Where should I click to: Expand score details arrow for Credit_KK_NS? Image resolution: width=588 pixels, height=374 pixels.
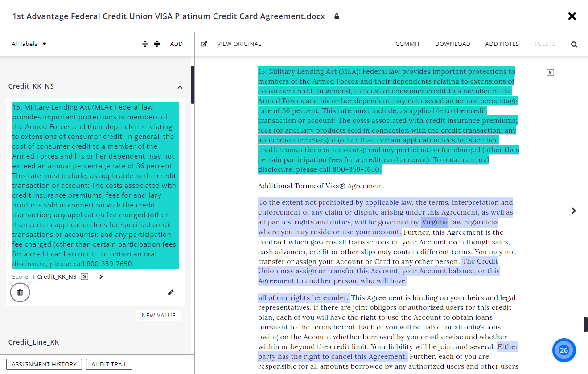click(101, 276)
